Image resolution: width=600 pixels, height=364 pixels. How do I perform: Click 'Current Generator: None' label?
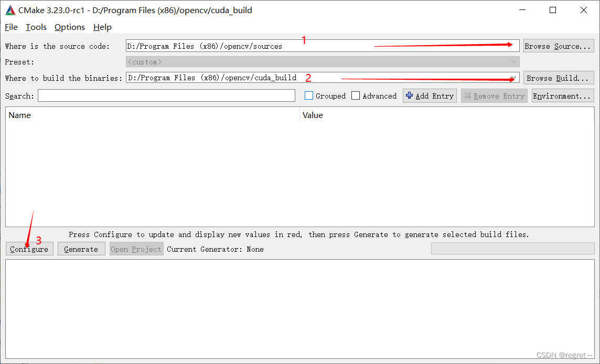[x=215, y=249]
